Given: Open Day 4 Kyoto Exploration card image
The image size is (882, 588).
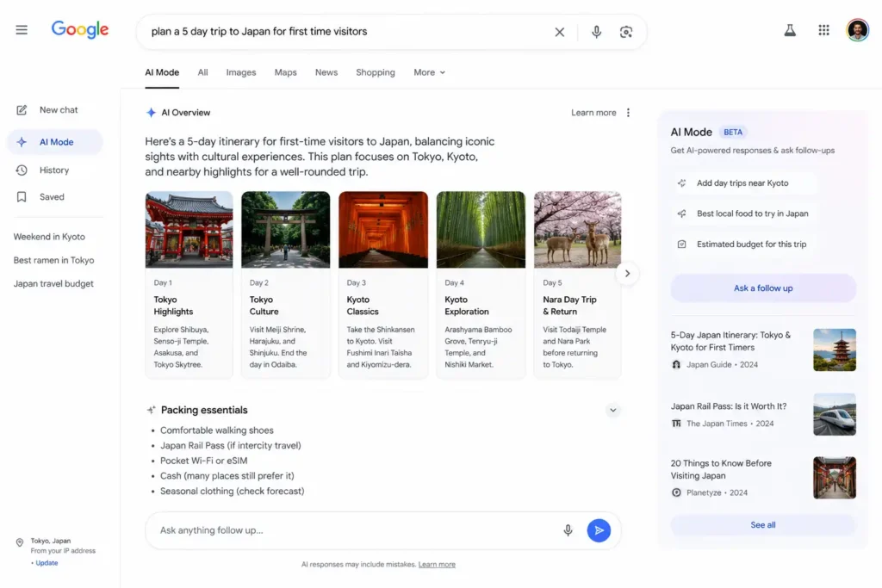Looking at the screenshot, I should tap(481, 230).
